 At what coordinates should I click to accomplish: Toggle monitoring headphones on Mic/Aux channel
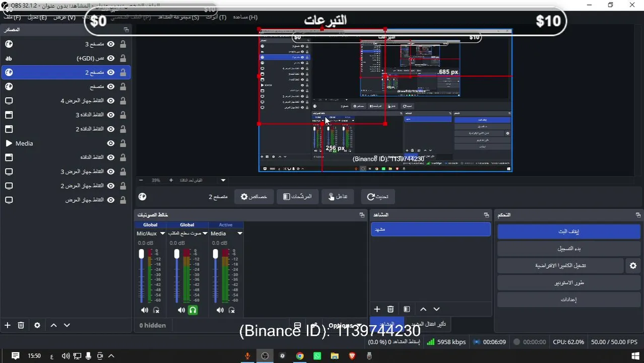click(x=156, y=310)
